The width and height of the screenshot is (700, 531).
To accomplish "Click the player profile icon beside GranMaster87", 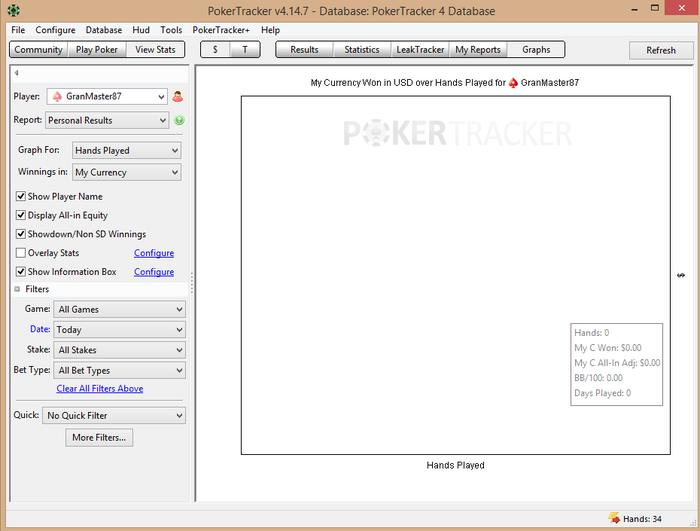I will coord(178,96).
